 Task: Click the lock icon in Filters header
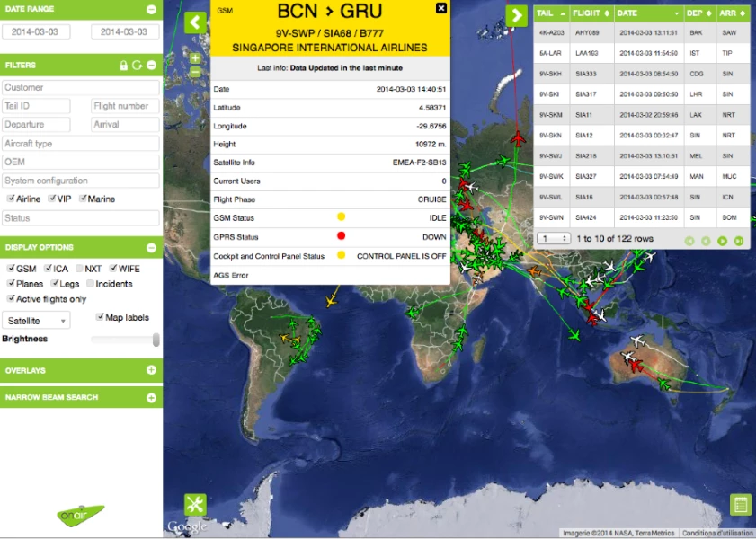[125, 66]
